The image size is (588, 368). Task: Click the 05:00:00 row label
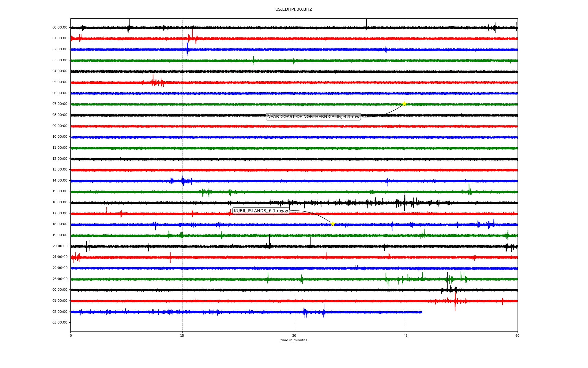pos(60,82)
